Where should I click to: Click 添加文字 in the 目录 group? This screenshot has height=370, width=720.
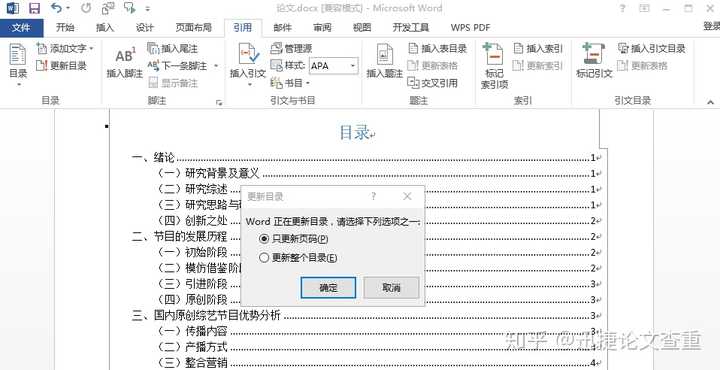[x=65, y=49]
